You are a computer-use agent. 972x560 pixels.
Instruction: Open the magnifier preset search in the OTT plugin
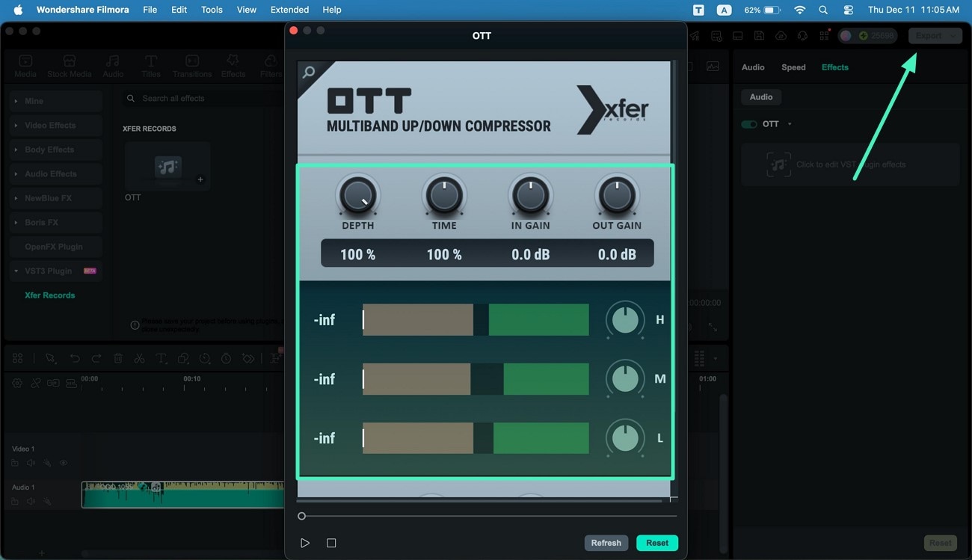click(307, 73)
